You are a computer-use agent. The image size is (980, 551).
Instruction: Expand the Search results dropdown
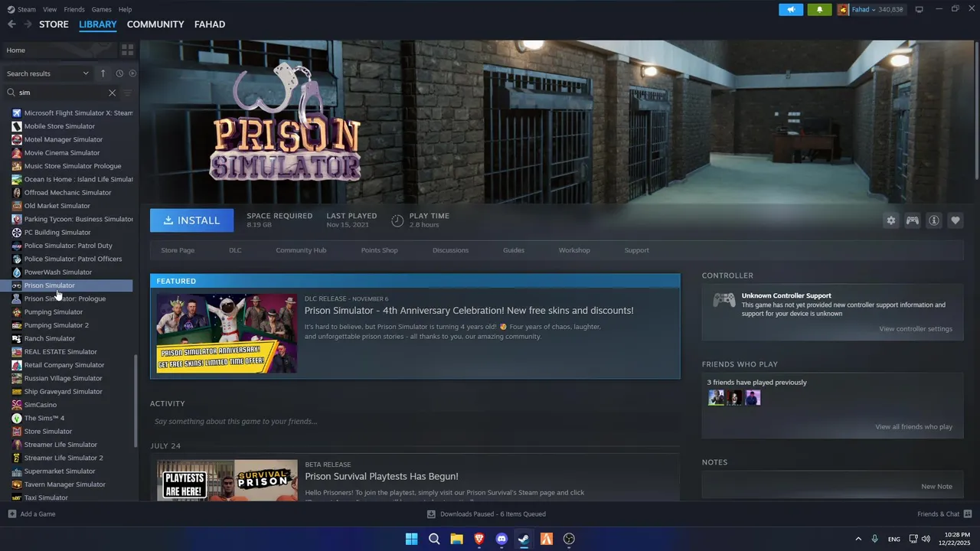47,73
